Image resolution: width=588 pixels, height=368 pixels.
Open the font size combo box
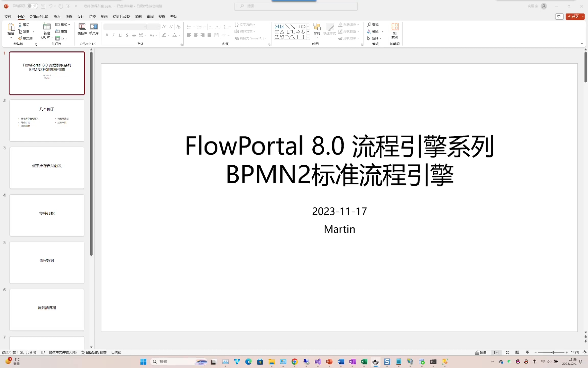coord(154,27)
